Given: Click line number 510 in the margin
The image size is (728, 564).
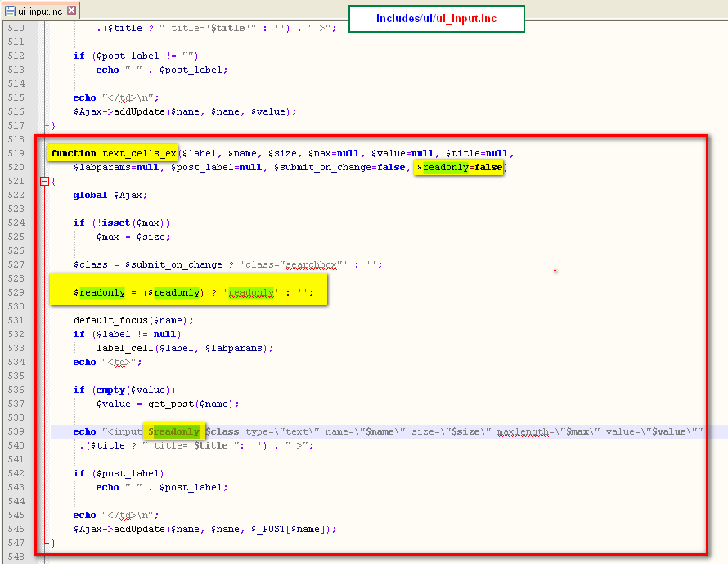Looking at the screenshot, I should [16, 28].
